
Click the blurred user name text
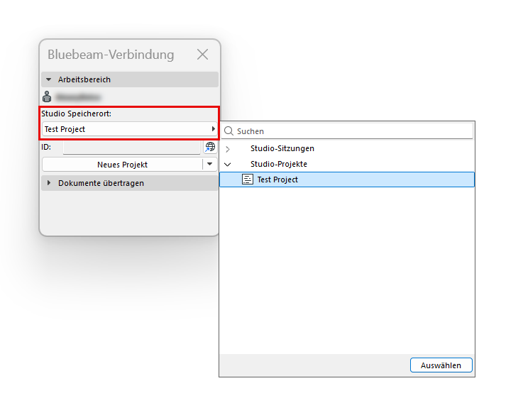[x=79, y=97]
